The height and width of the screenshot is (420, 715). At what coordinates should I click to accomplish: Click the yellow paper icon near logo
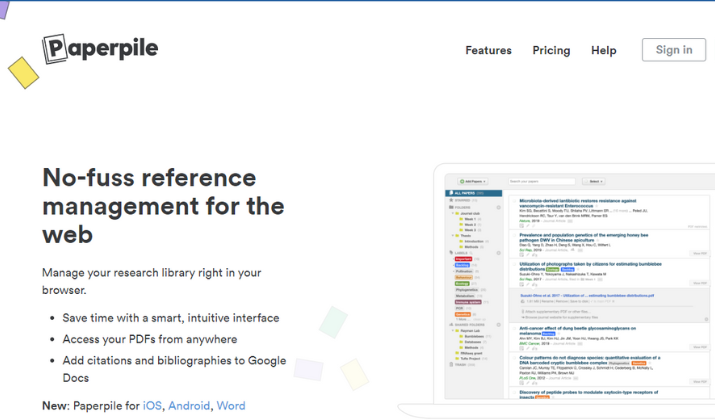pos(24,73)
